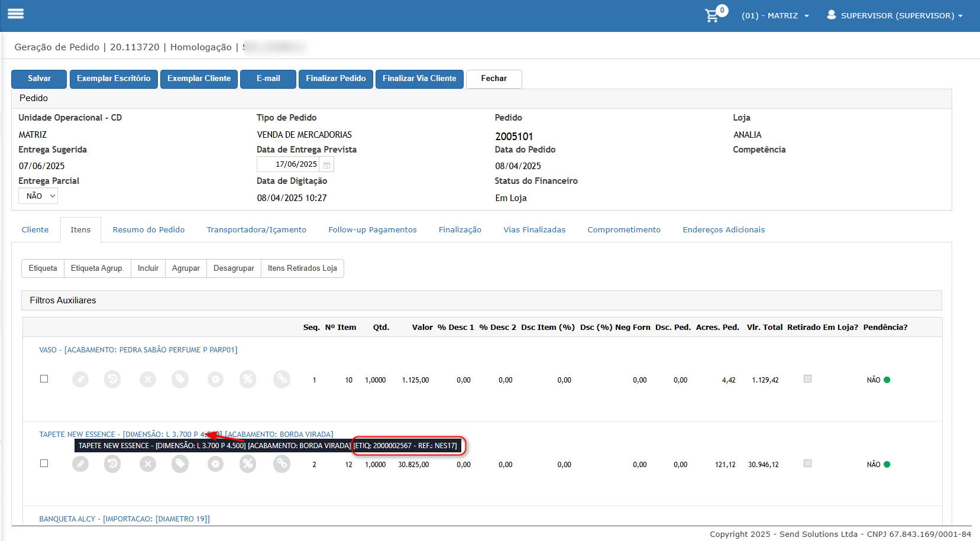Open the hamburger menu
Image resolution: width=980 pixels, height=541 pixels.
tap(16, 14)
